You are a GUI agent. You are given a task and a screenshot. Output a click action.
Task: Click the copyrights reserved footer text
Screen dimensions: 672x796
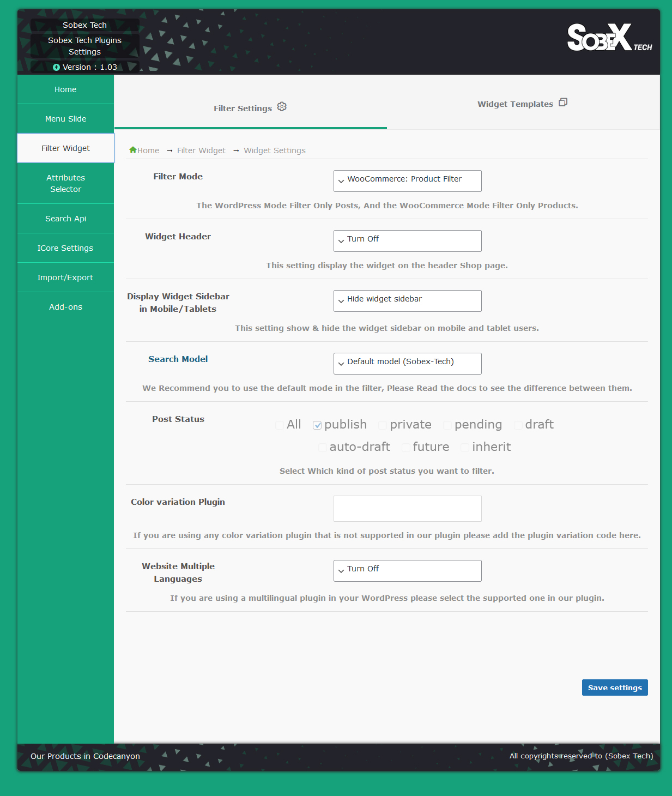click(581, 756)
